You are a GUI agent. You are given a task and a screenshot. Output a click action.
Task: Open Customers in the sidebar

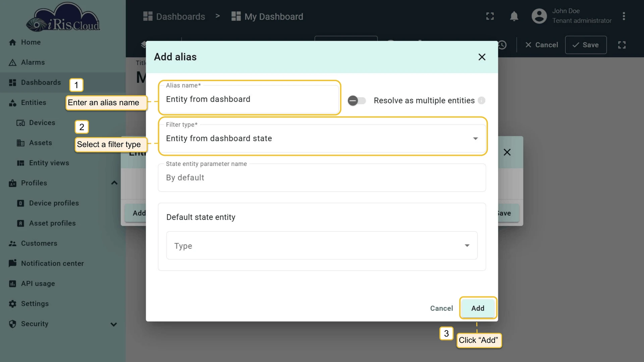[x=63, y=243]
